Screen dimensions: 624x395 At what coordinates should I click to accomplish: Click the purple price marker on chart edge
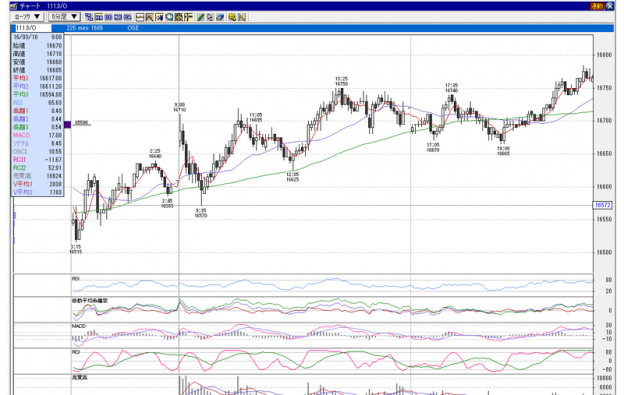[x=67, y=125]
